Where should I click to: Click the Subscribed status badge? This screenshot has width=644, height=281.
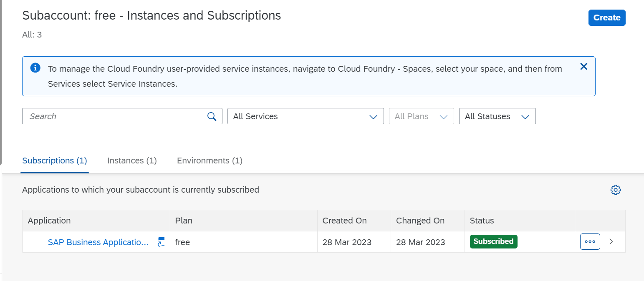[x=493, y=241]
